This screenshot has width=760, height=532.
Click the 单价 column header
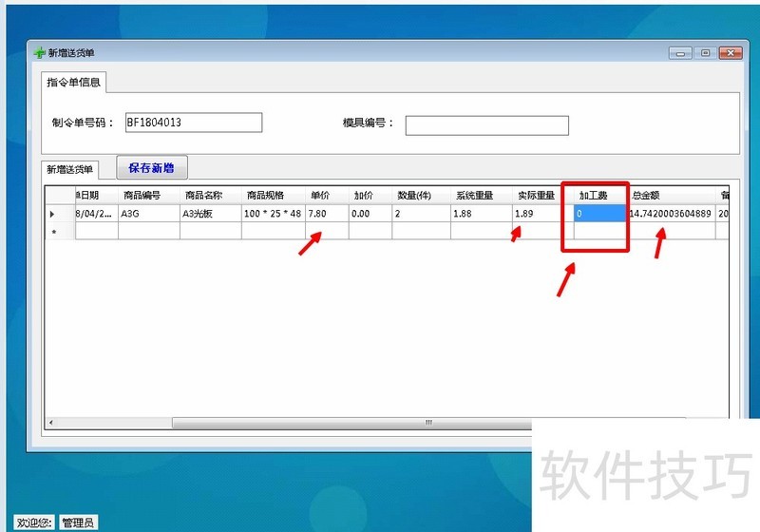(x=327, y=195)
